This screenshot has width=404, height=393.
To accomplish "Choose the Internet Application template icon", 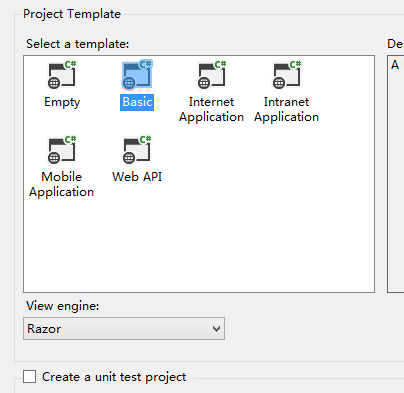I will click(x=212, y=75).
